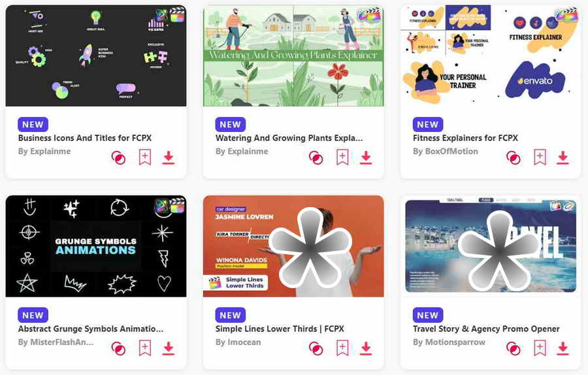588x375 pixels.
Task: Open the Fitness Explainers for FCPX title
Action: pyautogui.click(x=465, y=138)
